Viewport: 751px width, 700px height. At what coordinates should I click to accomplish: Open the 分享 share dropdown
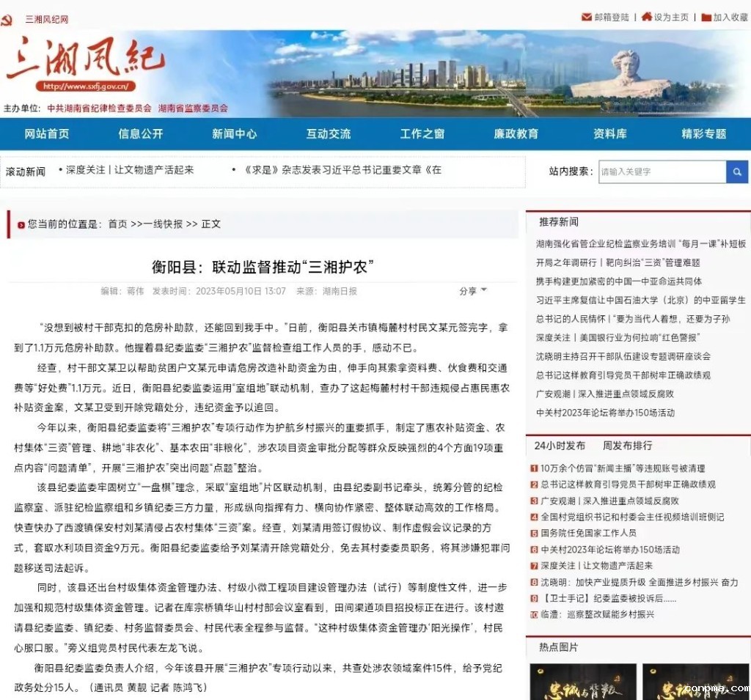[473, 291]
